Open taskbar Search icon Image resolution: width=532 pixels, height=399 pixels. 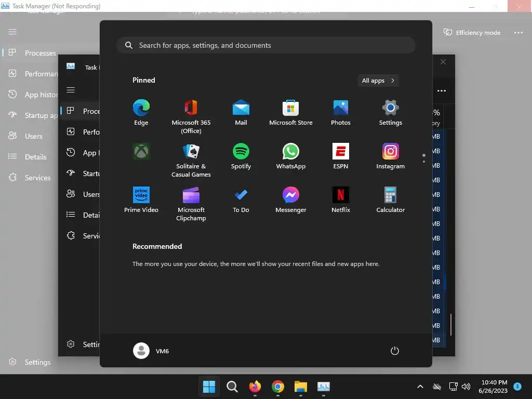[232, 387]
